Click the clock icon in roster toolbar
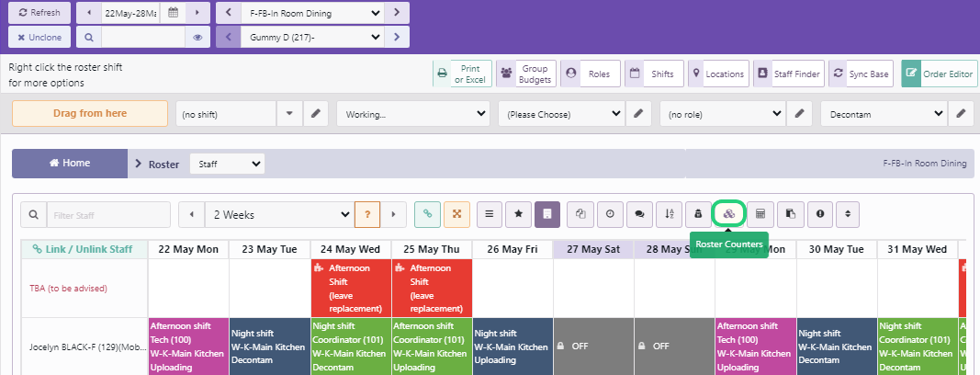This screenshot has width=980, height=375. point(610,214)
